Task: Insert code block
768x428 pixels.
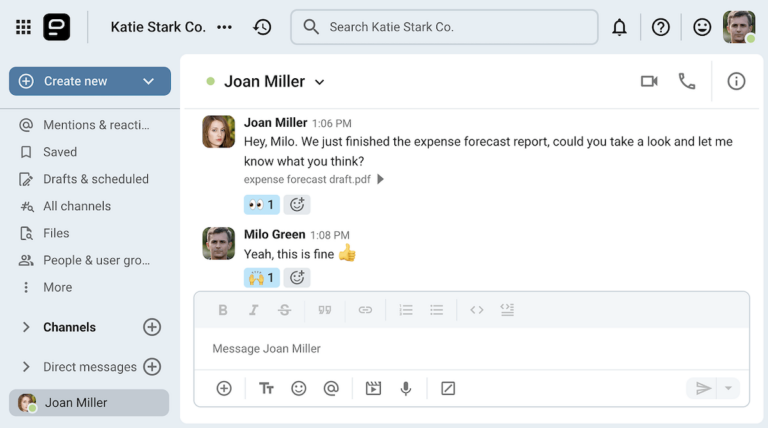Action: [507, 310]
